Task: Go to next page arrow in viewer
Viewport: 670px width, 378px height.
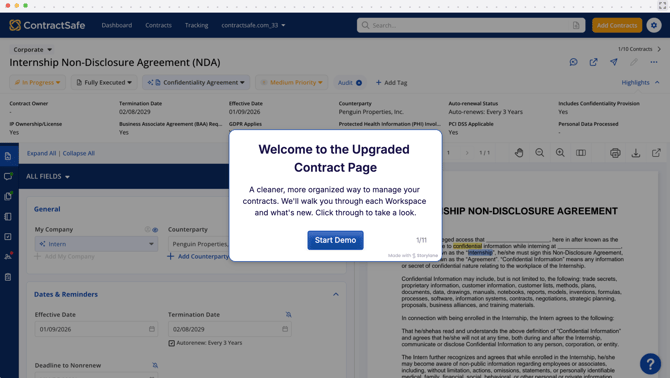Action: [x=467, y=153]
